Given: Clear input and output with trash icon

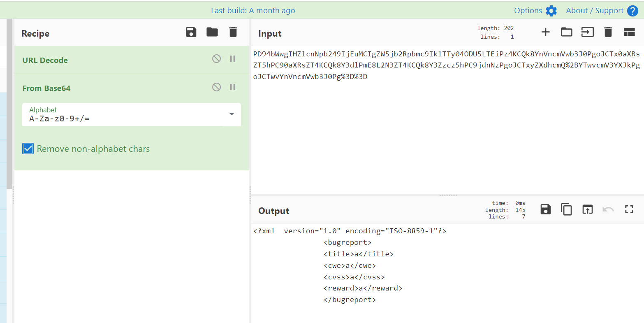Looking at the screenshot, I should [608, 32].
